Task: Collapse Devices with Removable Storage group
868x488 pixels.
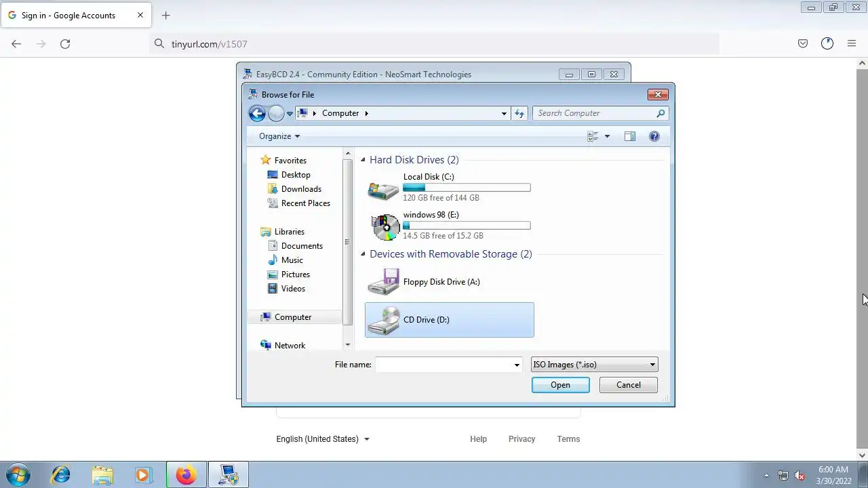Action: tap(363, 254)
